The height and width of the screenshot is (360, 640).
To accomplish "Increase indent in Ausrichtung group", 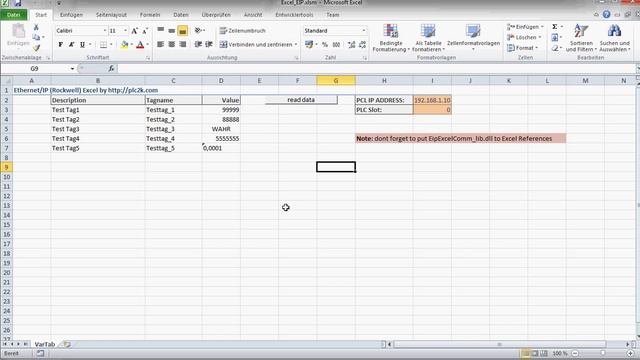I will pyautogui.click(x=209, y=44).
